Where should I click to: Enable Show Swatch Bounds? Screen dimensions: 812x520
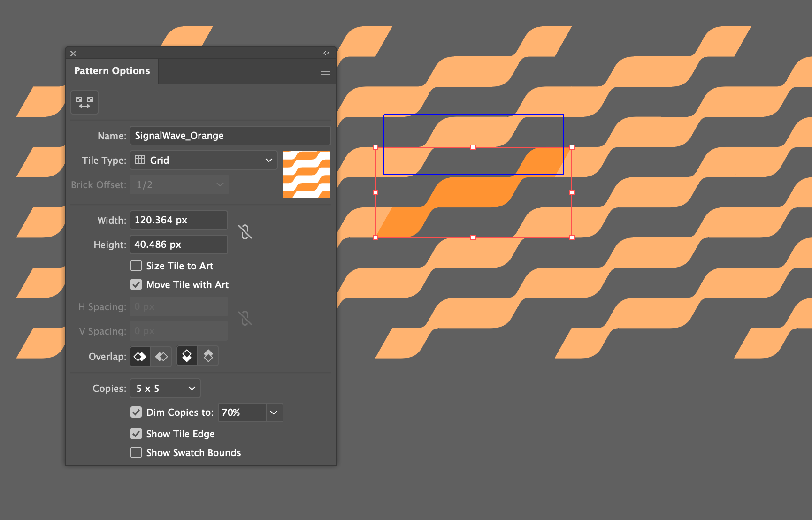(x=136, y=452)
